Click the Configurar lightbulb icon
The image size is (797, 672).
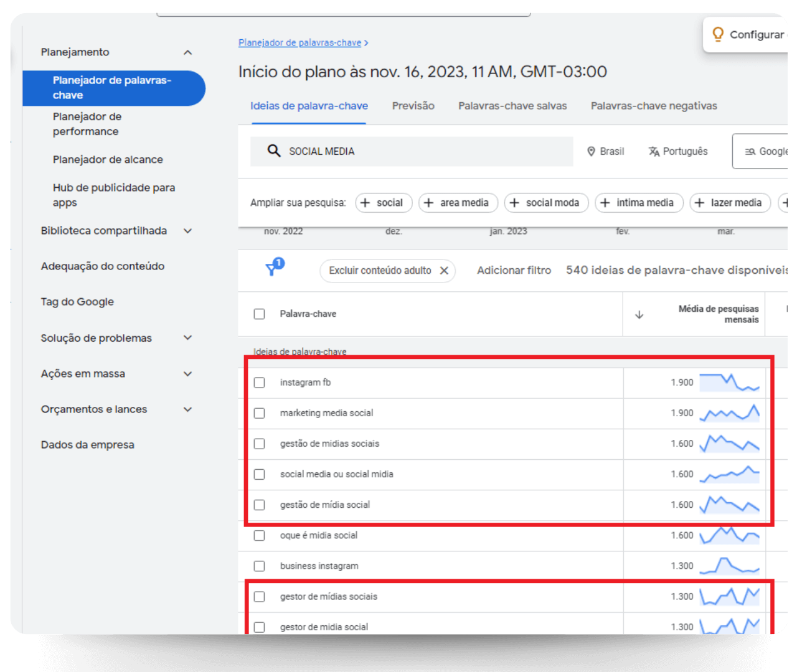[718, 34]
